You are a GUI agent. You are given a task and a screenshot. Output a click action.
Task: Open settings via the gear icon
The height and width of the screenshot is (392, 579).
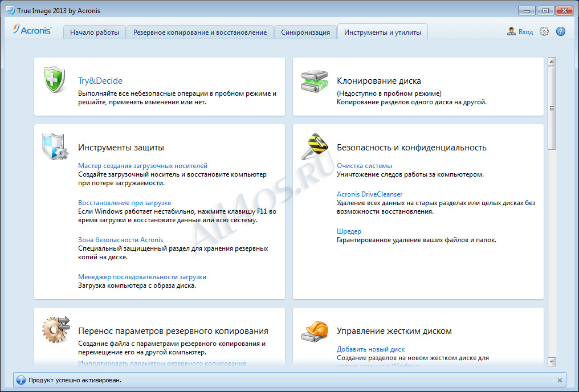point(544,32)
